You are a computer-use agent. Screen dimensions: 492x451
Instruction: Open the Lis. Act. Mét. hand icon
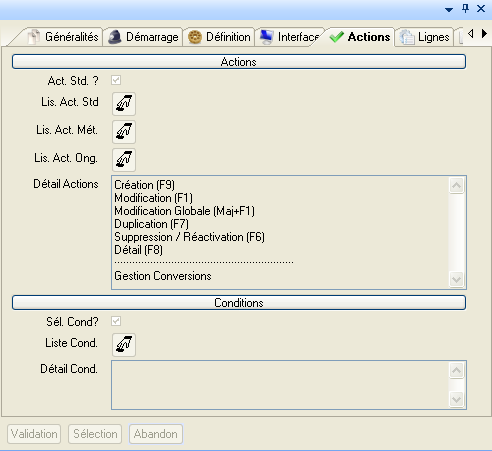coord(124,132)
